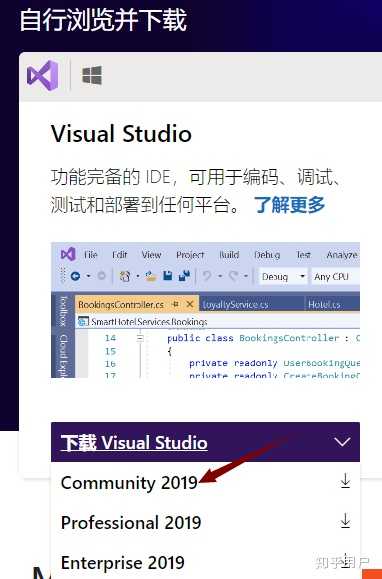Select Professional 2019 from the download list
The width and height of the screenshot is (382, 579).
point(131,523)
